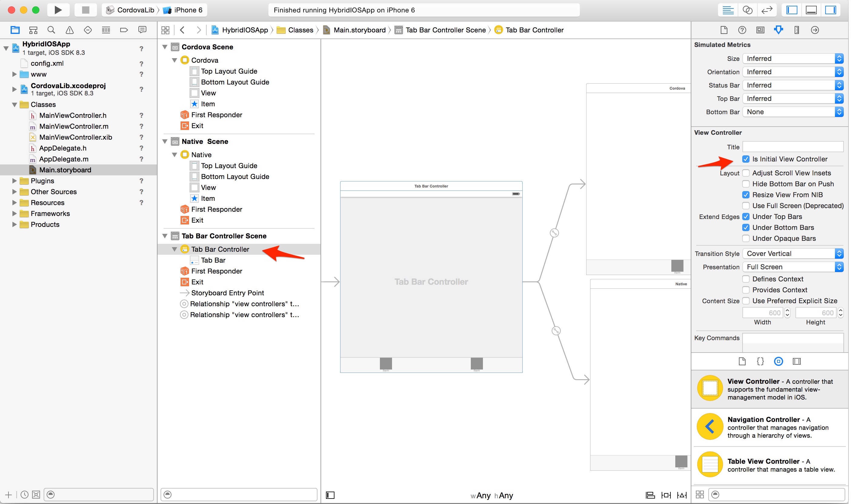Open the Connections inspector
The height and width of the screenshot is (504, 861).
pos(815,30)
